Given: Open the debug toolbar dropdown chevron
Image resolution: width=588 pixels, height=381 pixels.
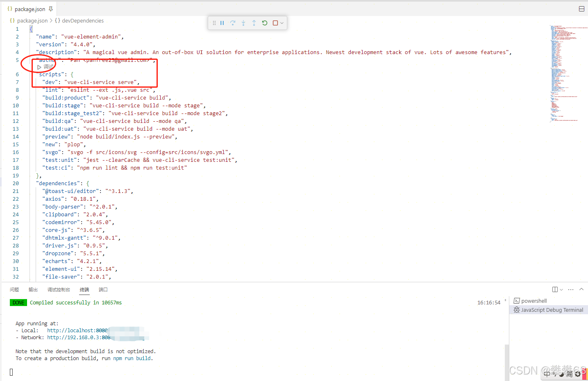Looking at the screenshot, I should (282, 23).
